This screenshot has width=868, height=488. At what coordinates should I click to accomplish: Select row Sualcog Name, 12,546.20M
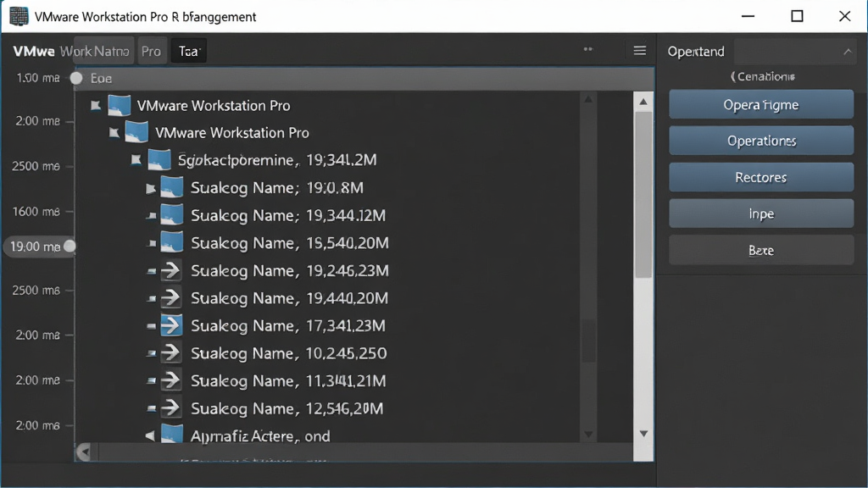(x=287, y=408)
